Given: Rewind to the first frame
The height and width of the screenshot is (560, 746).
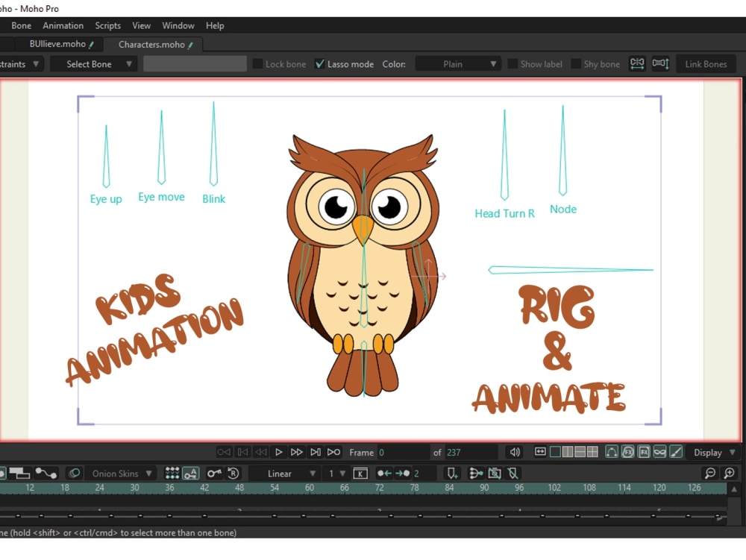Looking at the screenshot, I should pos(242,452).
